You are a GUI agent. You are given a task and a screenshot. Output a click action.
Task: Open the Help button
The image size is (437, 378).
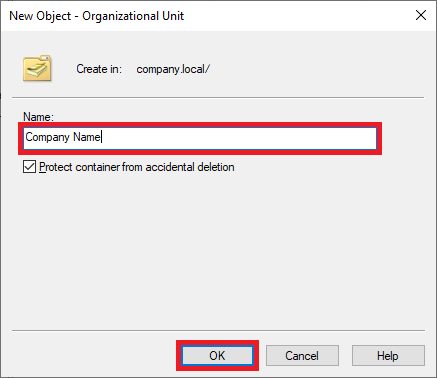(x=388, y=356)
